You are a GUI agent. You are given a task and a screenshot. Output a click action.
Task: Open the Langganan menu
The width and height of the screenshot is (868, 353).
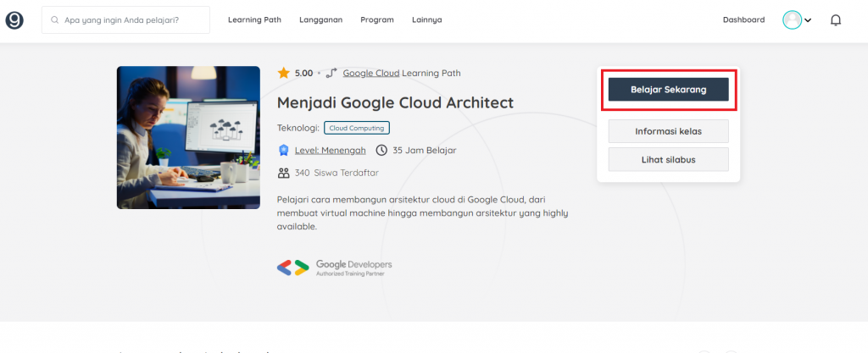tap(320, 19)
